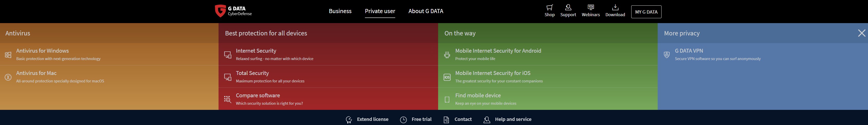Open the Support person icon
Image resolution: width=868 pixels, height=125 pixels.
(568, 7)
